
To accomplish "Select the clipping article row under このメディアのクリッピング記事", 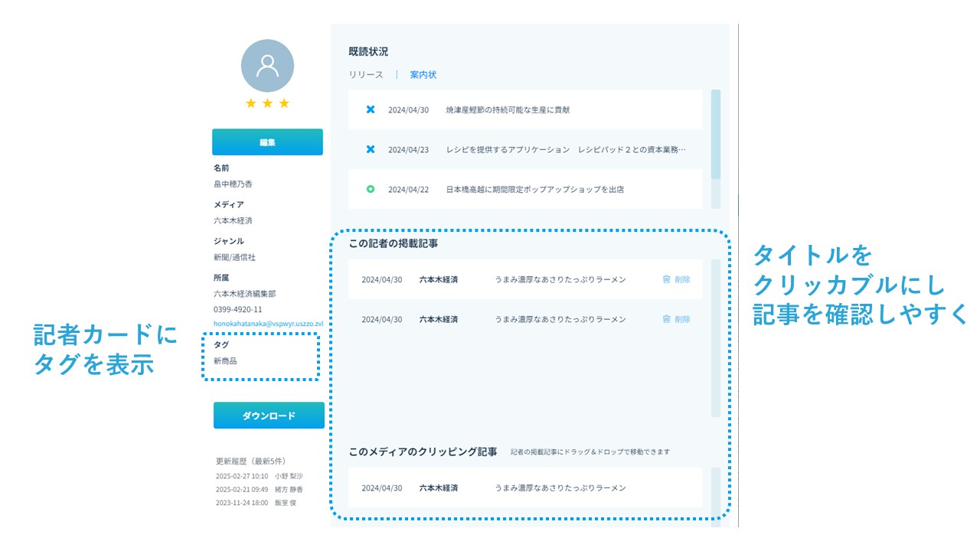I will pyautogui.click(x=524, y=487).
